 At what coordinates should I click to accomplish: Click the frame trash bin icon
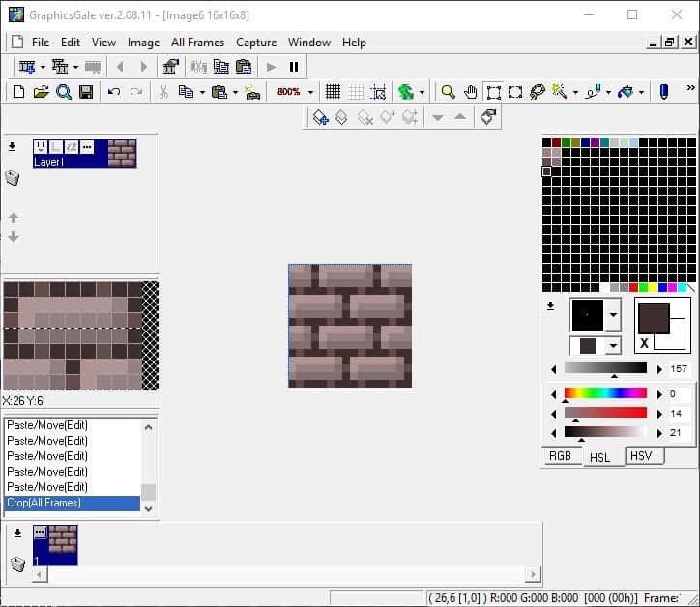[17, 564]
